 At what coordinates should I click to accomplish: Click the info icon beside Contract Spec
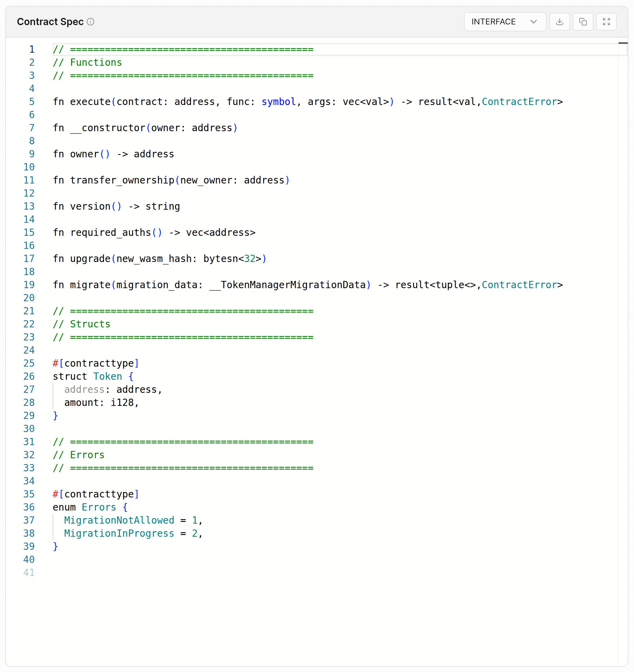(90, 22)
